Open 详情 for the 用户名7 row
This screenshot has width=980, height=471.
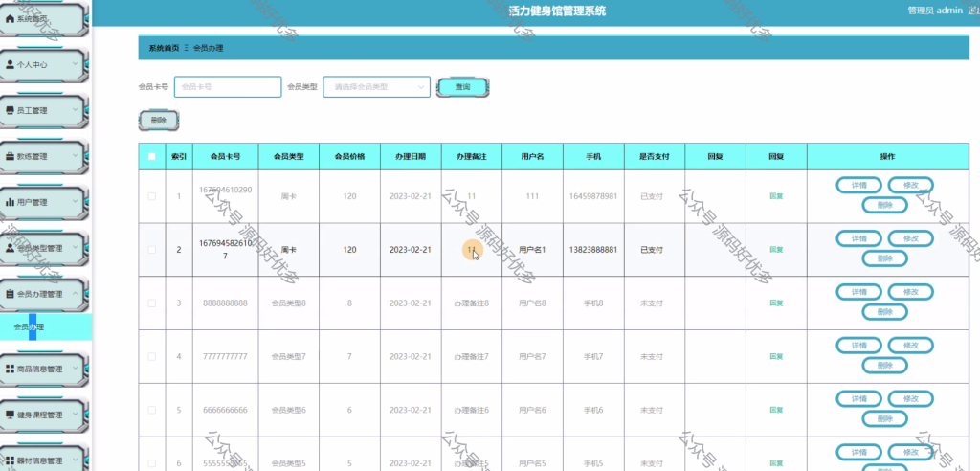click(859, 346)
